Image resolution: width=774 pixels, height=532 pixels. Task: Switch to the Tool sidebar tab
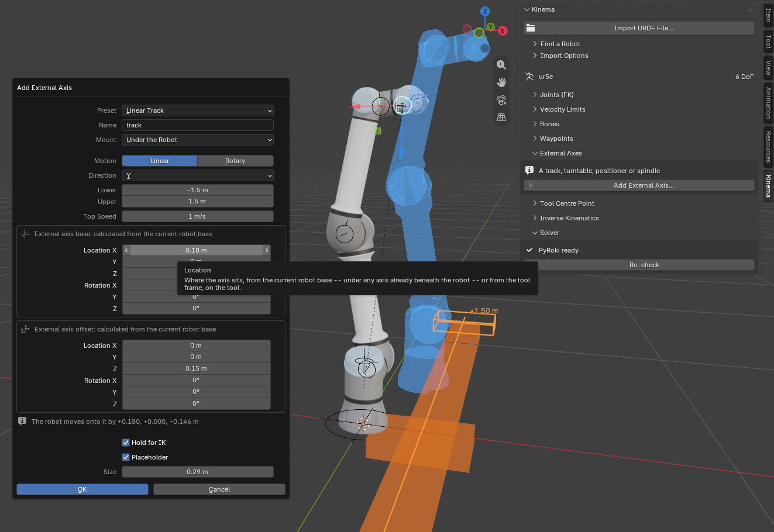768,41
